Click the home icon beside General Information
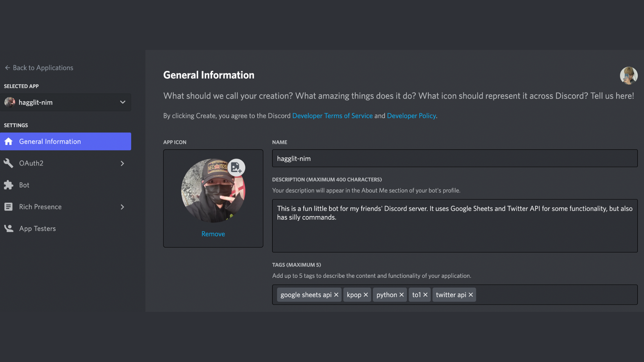The height and width of the screenshot is (362, 644). point(8,141)
